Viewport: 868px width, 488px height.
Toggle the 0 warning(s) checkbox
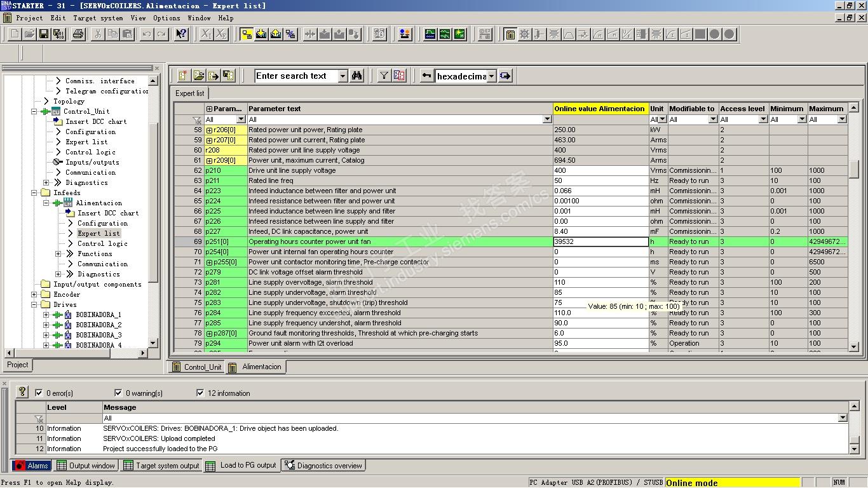(x=118, y=393)
